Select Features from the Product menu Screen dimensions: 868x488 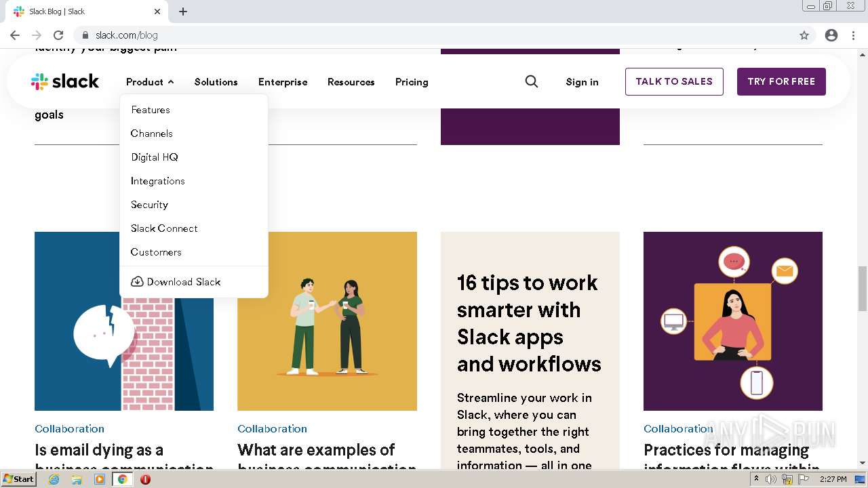(151, 110)
